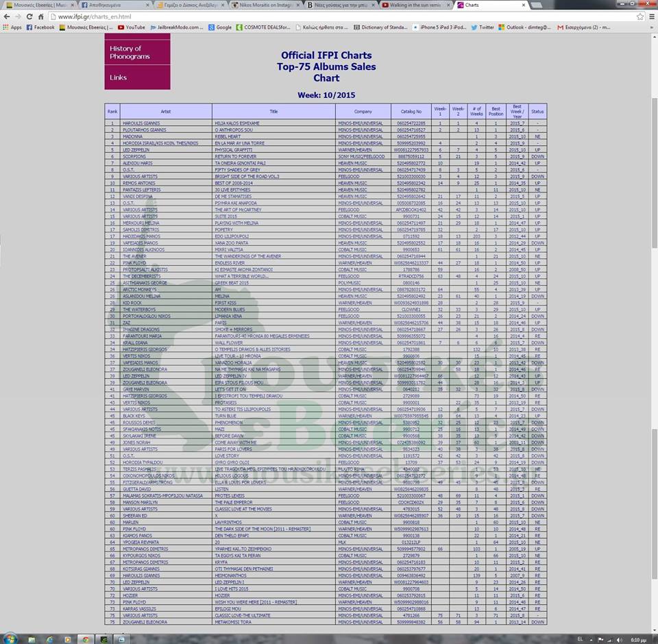Go back using browser back arrow
The image size is (658, 644).
pos(7,16)
